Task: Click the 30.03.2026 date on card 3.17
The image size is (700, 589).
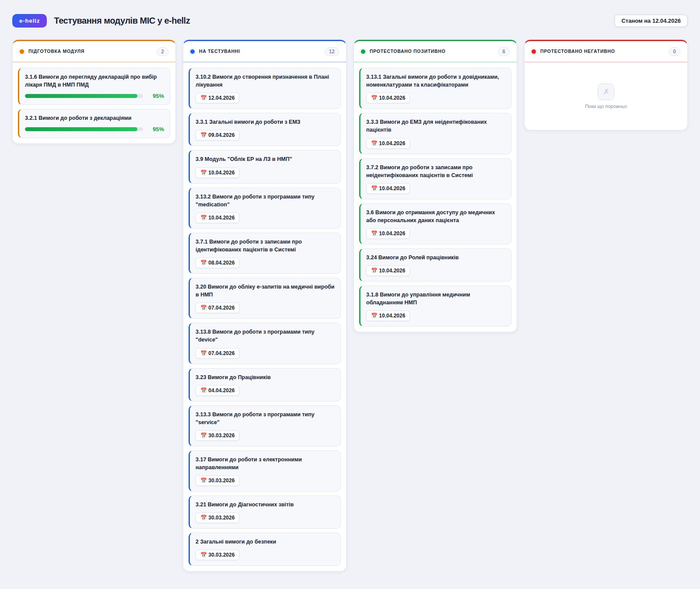Action: 221,481
